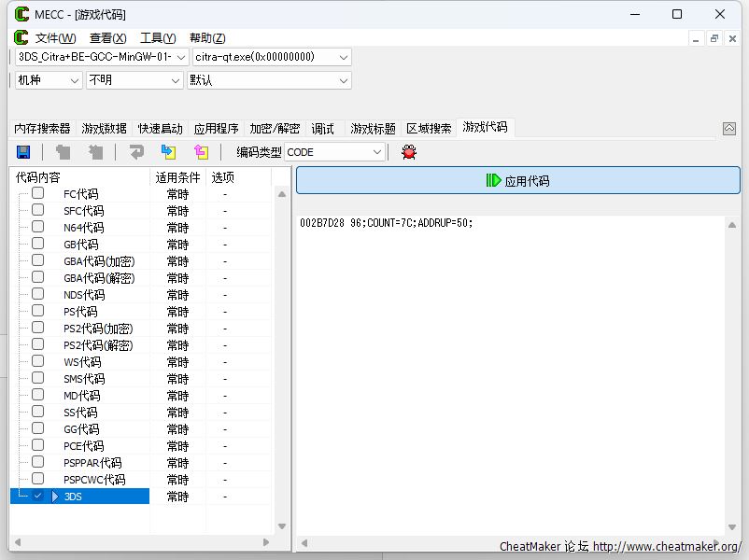Click inside the code text editor area
Screen dimensions: 749x560
click(511, 373)
